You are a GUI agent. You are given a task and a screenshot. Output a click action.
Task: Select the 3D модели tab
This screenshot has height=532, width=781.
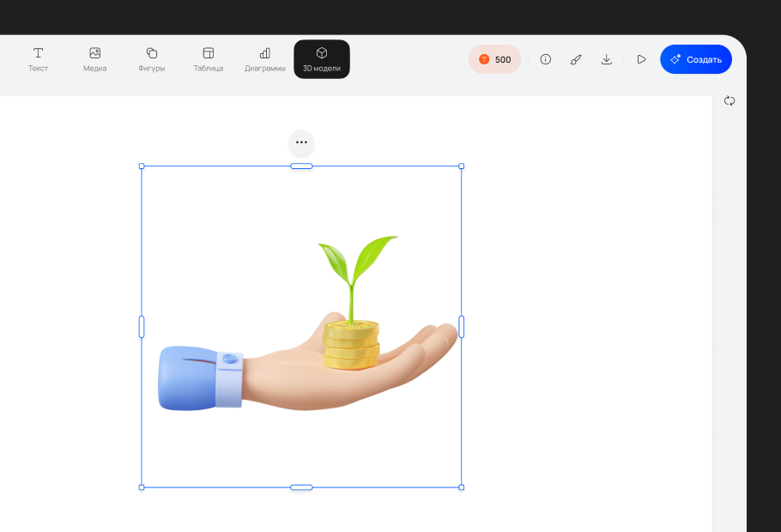(322, 59)
